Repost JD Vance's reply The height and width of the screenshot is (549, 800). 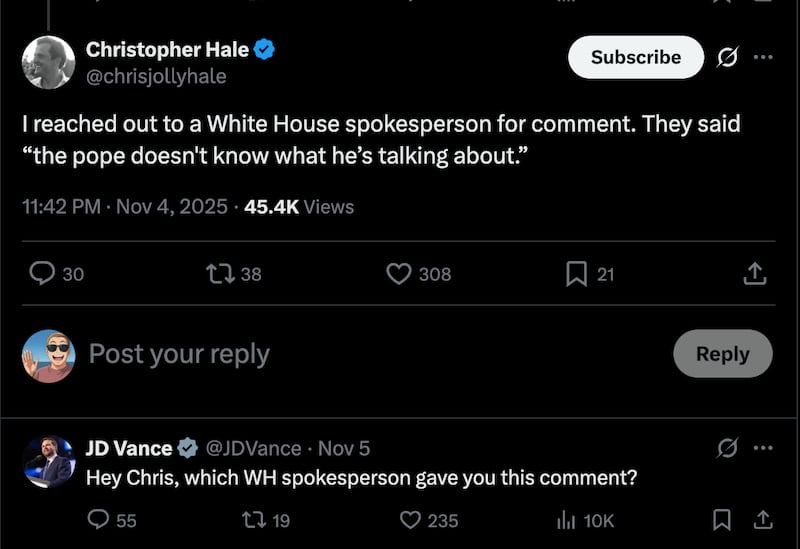pyautogui.click(x=255, y=520)
